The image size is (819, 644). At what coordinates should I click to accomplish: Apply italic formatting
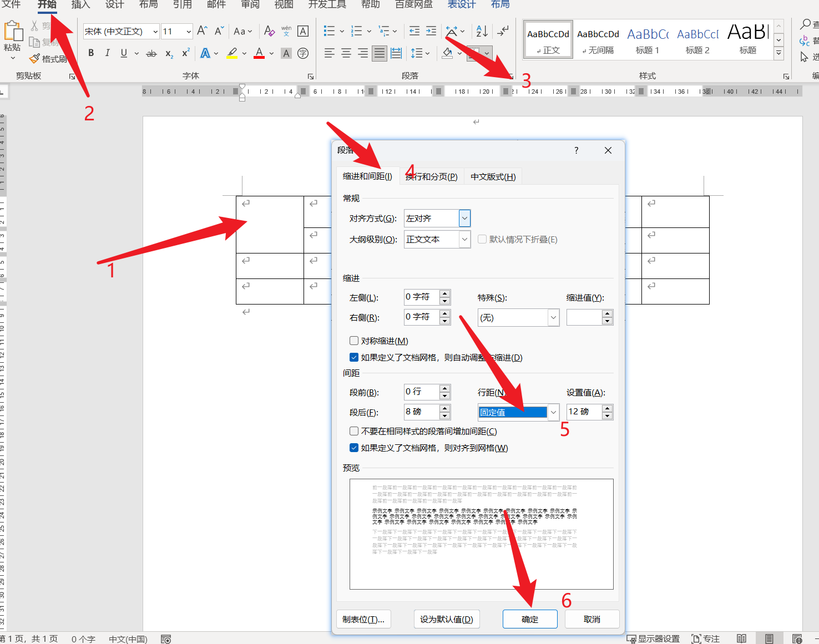tap(107, 53)
